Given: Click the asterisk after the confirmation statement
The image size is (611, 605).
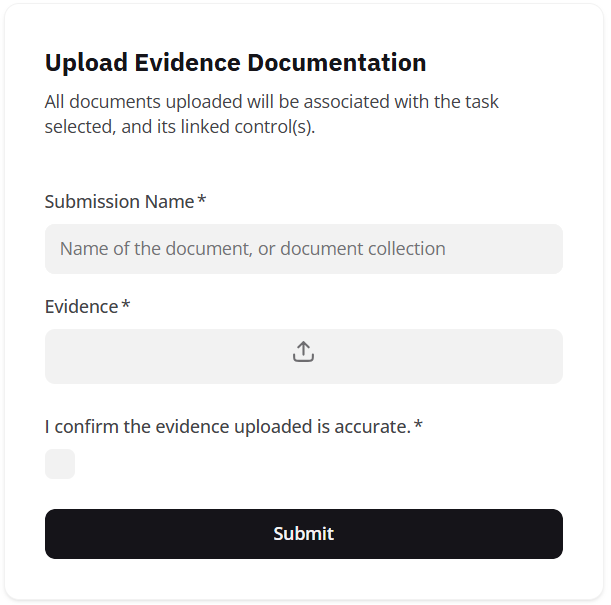Looking at the screenshot, I should (418, 427).
